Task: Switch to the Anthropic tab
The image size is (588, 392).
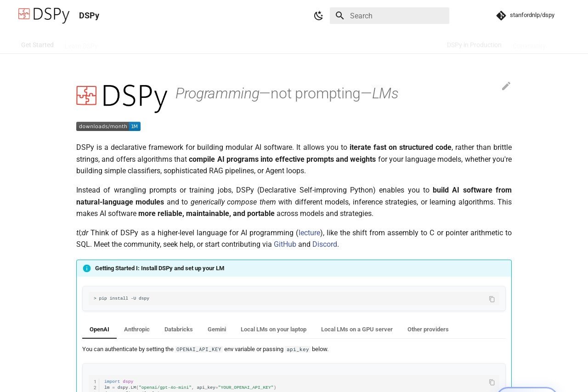Action: (x=137, y=330)
